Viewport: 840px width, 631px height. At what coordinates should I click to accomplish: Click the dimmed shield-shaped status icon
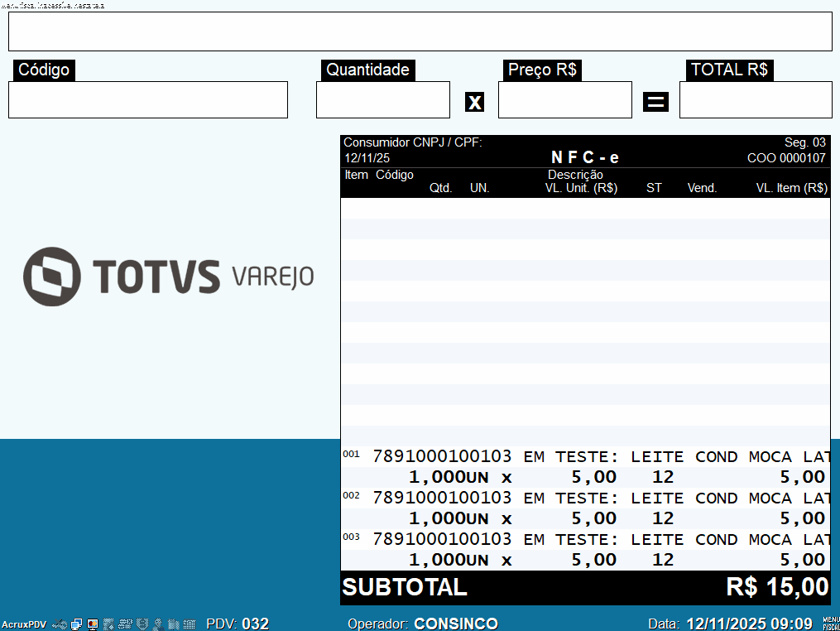[142, 624]
